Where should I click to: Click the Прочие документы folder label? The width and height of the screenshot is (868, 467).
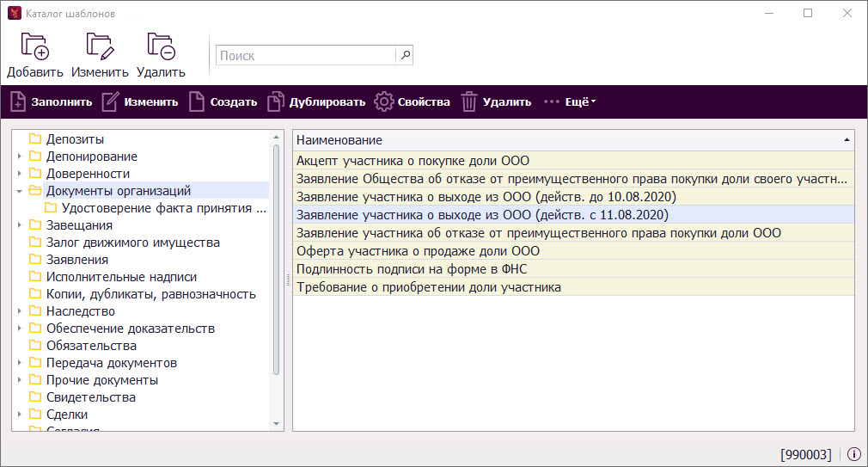102,379
